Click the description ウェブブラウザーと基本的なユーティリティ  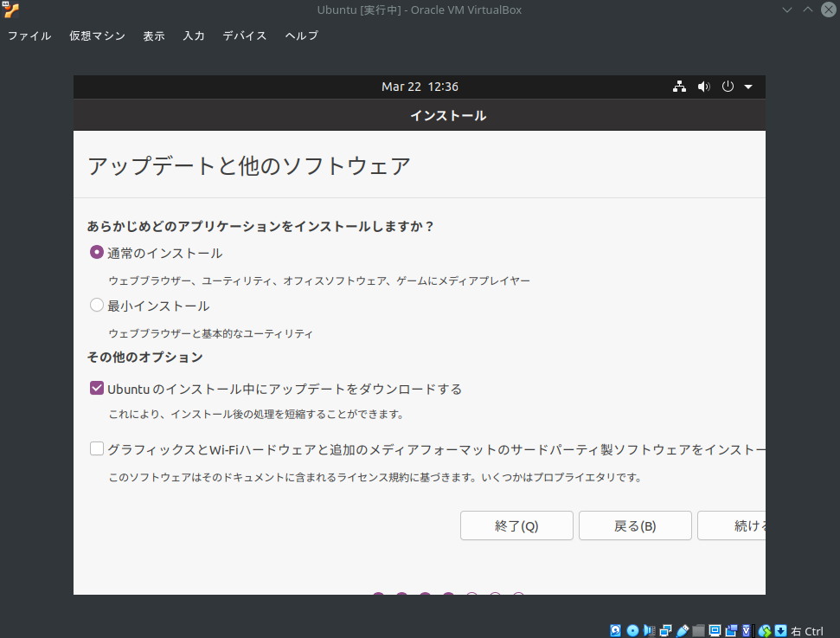[210, 333]
